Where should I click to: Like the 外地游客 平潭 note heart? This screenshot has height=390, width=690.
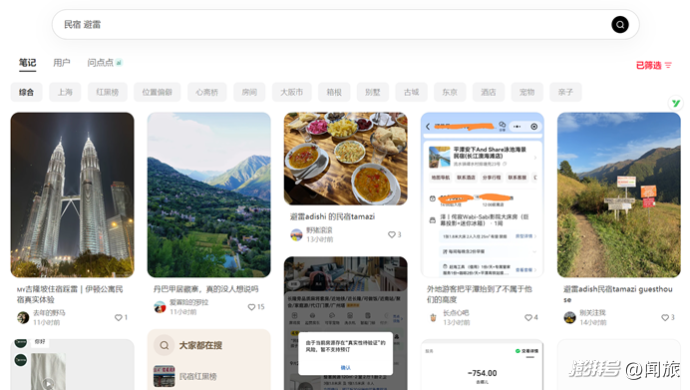(528, 317)
